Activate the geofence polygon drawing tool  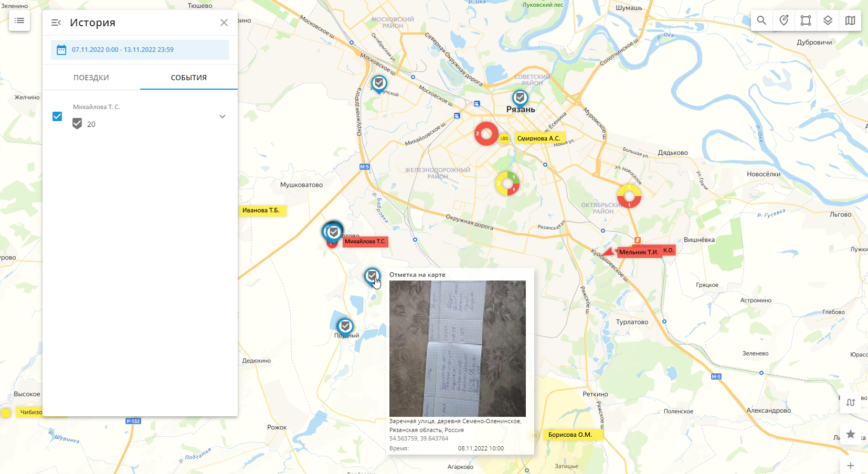click(806, 20)
